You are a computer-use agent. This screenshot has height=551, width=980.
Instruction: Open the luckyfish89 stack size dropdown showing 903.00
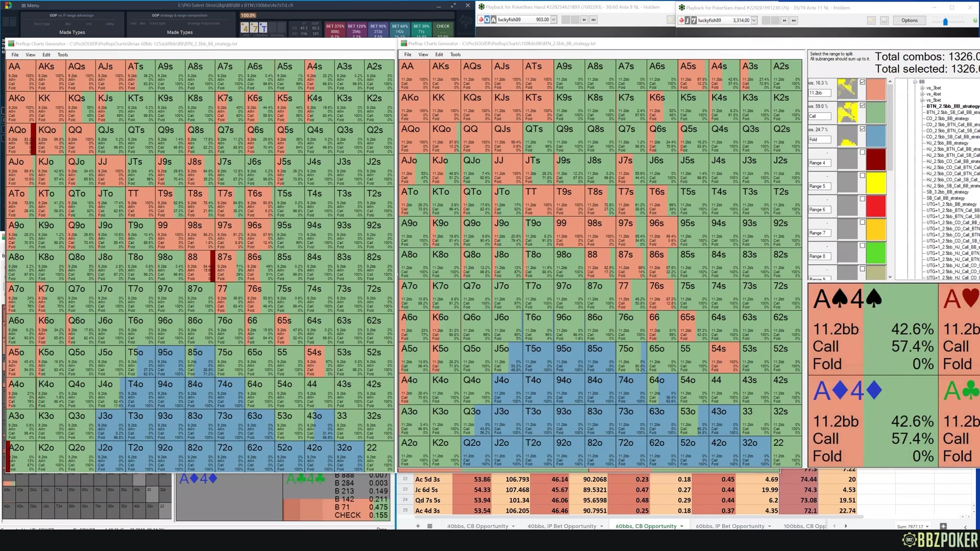point(553,20)
